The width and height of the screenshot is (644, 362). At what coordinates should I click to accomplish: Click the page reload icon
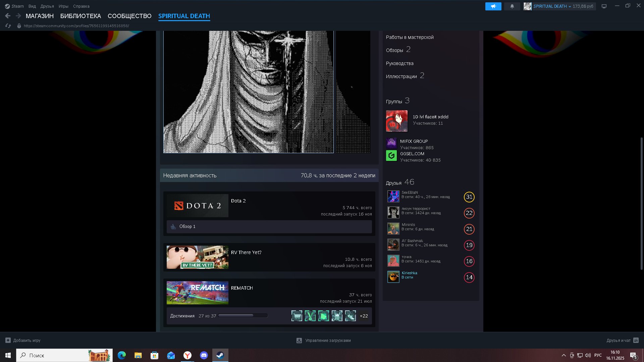point(8,26)
